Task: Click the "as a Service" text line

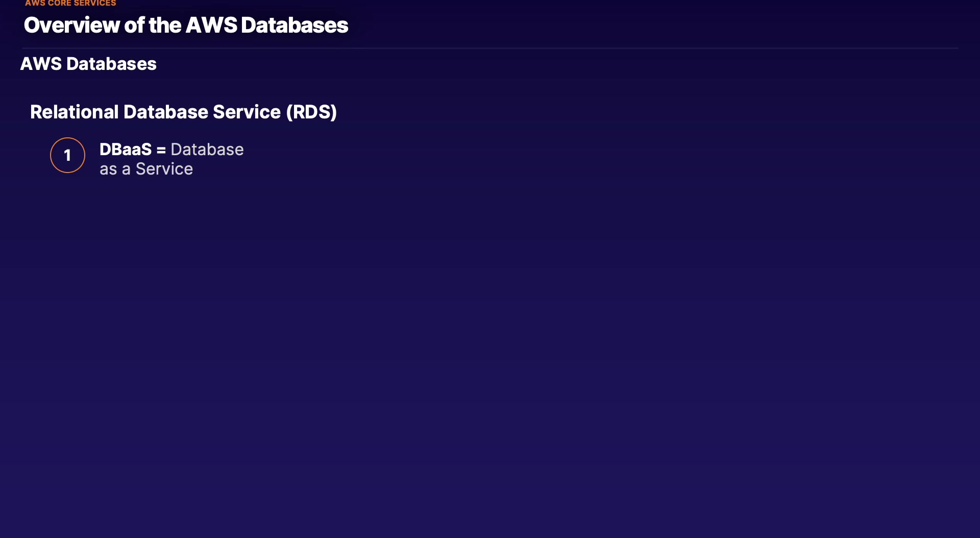Action: click(x=146, y=169)
